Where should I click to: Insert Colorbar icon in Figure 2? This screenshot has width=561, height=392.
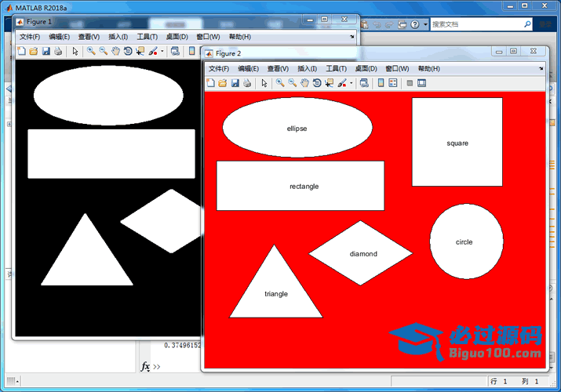pos(381,83)
